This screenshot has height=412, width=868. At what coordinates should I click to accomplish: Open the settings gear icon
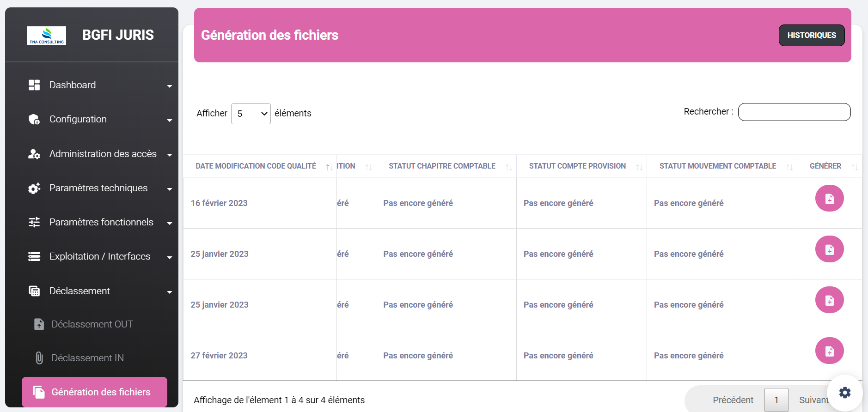[845, 393]
